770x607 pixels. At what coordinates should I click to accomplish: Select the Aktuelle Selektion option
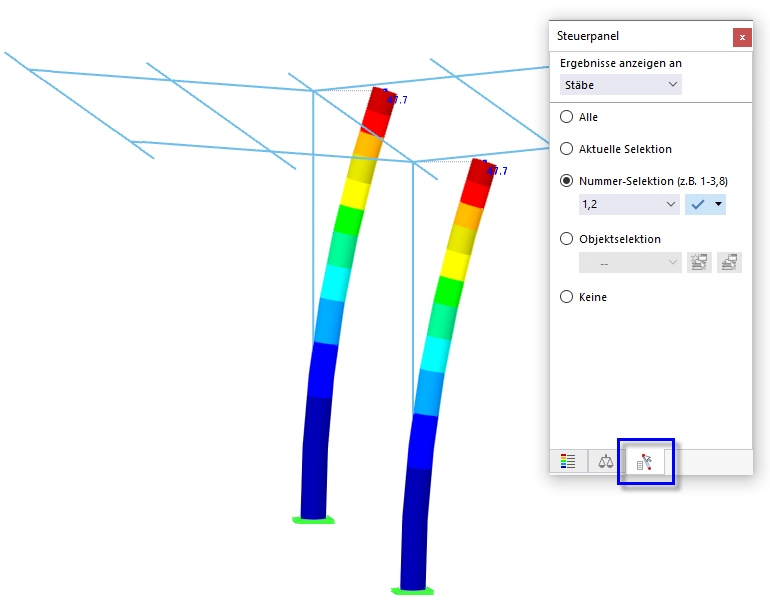coord(566,149)
